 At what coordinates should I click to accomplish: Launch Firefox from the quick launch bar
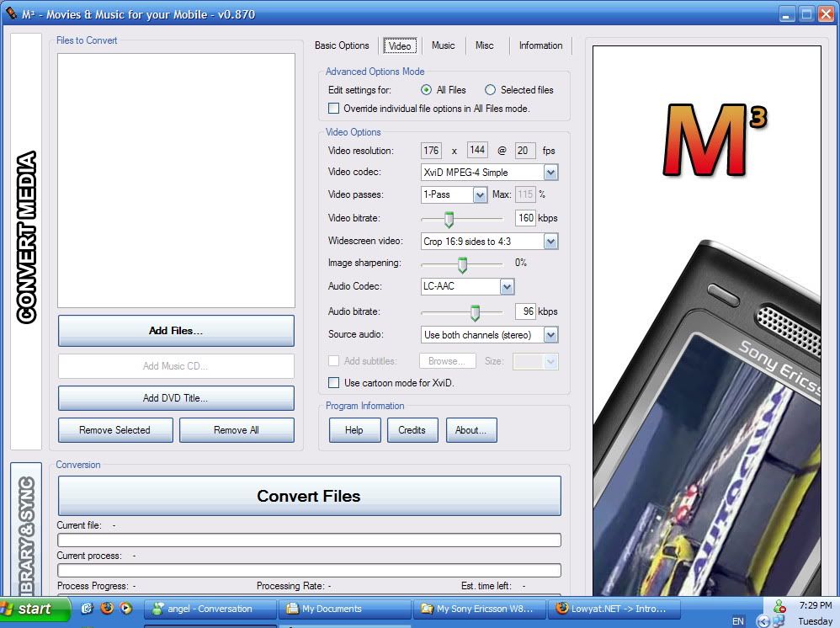pyautogui.click(x=107, y=609)
